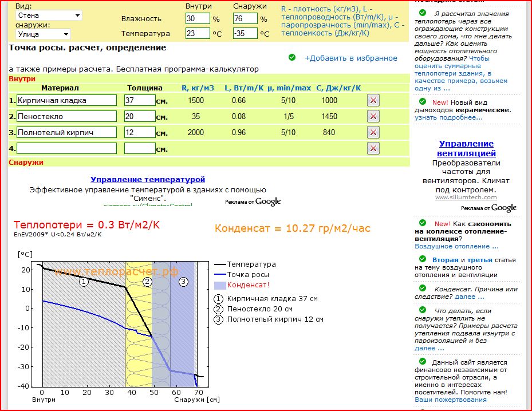
Task: Click the 'Чтобы оценить суммарные теплопотери' link
Action: [x=461, y=73]
